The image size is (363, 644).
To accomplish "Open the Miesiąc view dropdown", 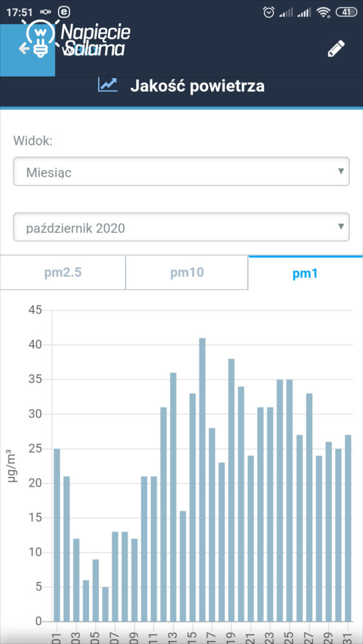I will (x=181, y=171).
